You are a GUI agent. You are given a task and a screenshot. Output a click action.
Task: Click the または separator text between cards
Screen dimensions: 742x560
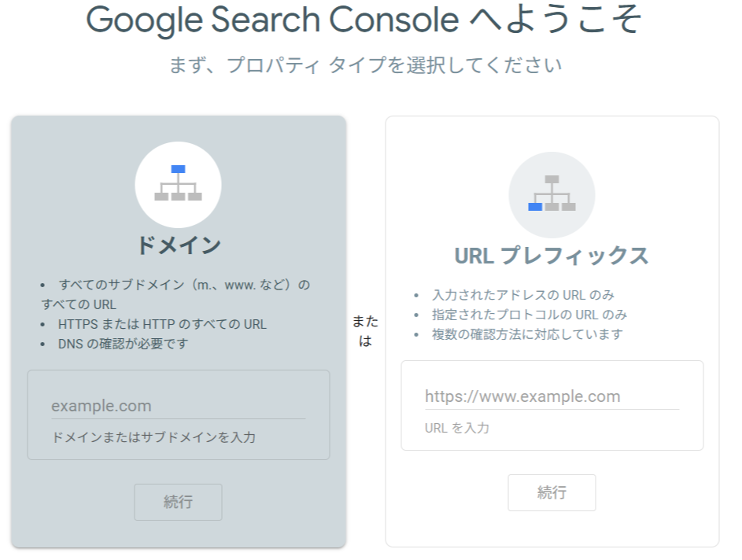point(364,330)
